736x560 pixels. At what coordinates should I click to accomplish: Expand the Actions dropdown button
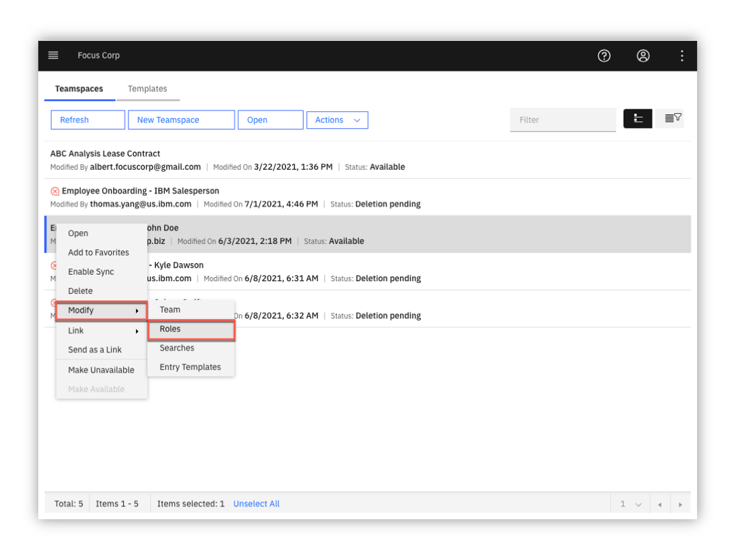[x=337, y=120]
